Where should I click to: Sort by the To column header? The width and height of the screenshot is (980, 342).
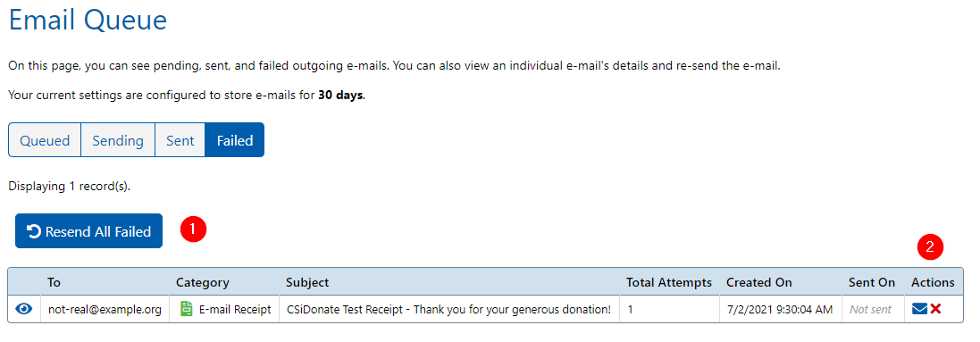click(54, 282)
